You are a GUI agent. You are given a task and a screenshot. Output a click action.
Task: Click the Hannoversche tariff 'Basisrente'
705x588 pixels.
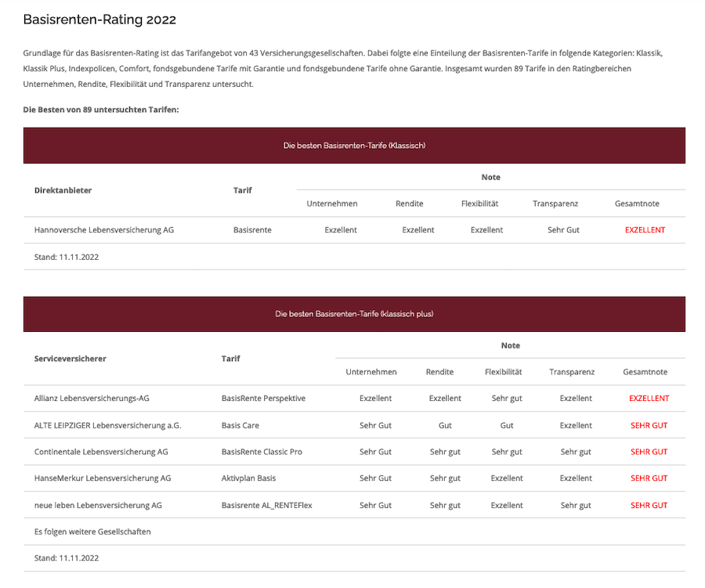(252, 230)
